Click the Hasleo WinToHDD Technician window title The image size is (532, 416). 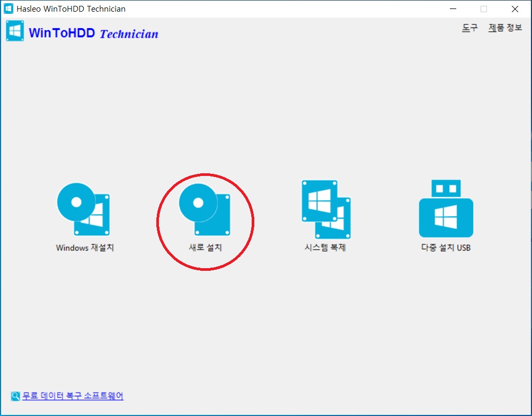pyautogui.click(x=71, y=9)
